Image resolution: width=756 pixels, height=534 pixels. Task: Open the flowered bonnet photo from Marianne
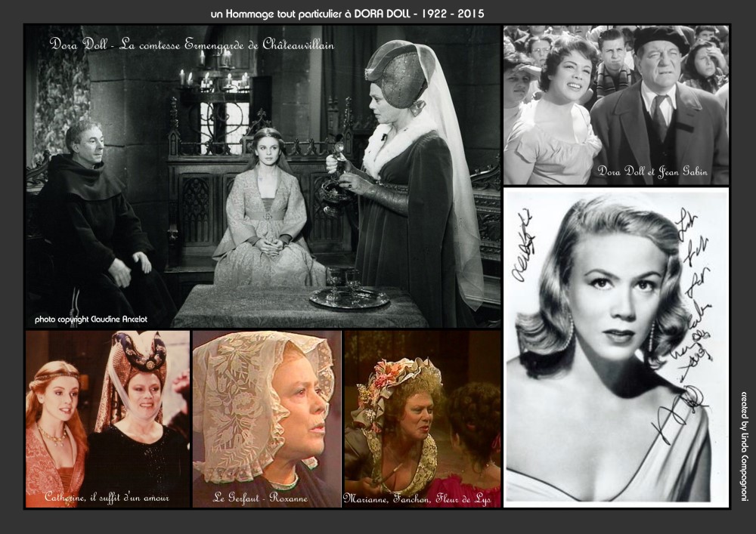[x=423, y=419]
